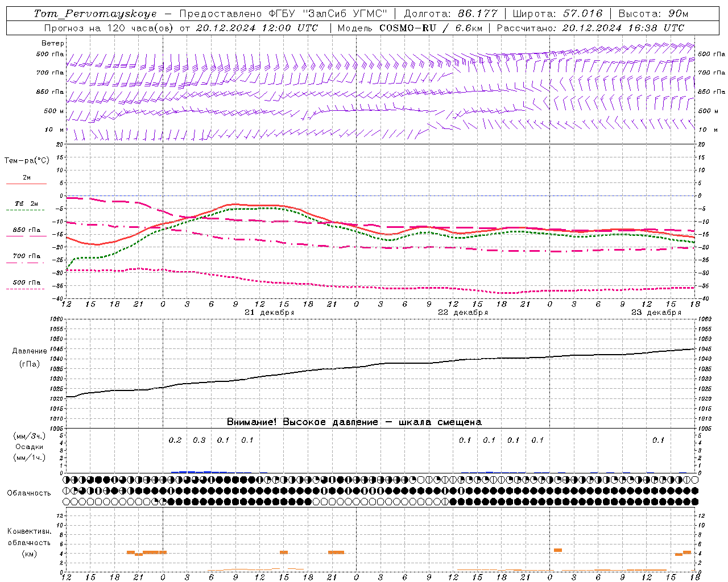Click the "(мм/1ч.)" precipitation unit label

pos(30,458)
